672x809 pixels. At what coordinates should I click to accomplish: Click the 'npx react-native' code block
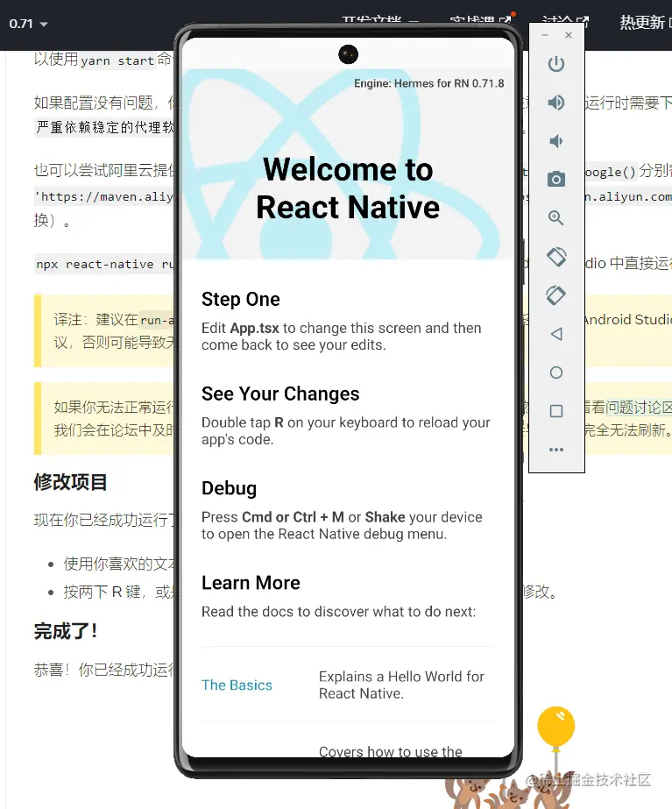coord(104,264)
